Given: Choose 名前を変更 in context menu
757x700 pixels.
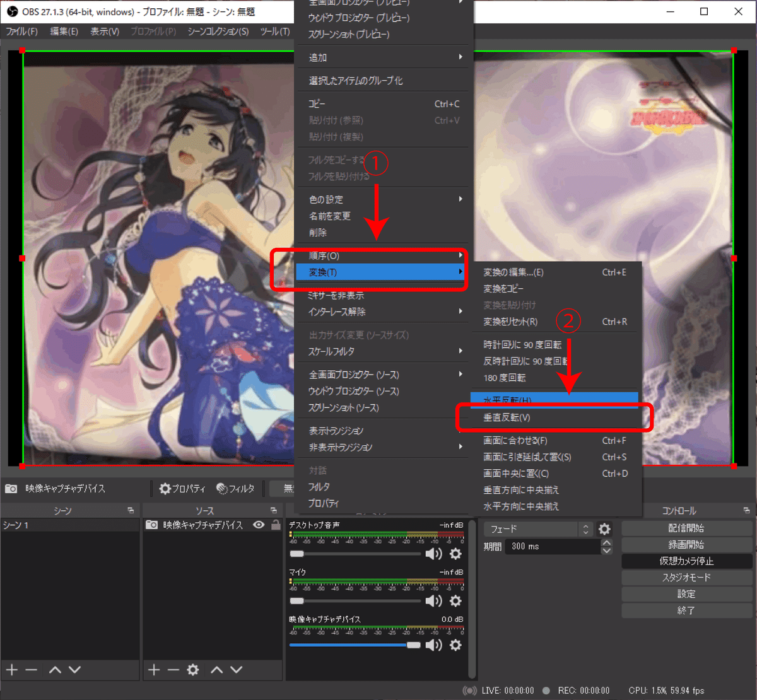Looking at the screenshot, I should click(384, 216).
